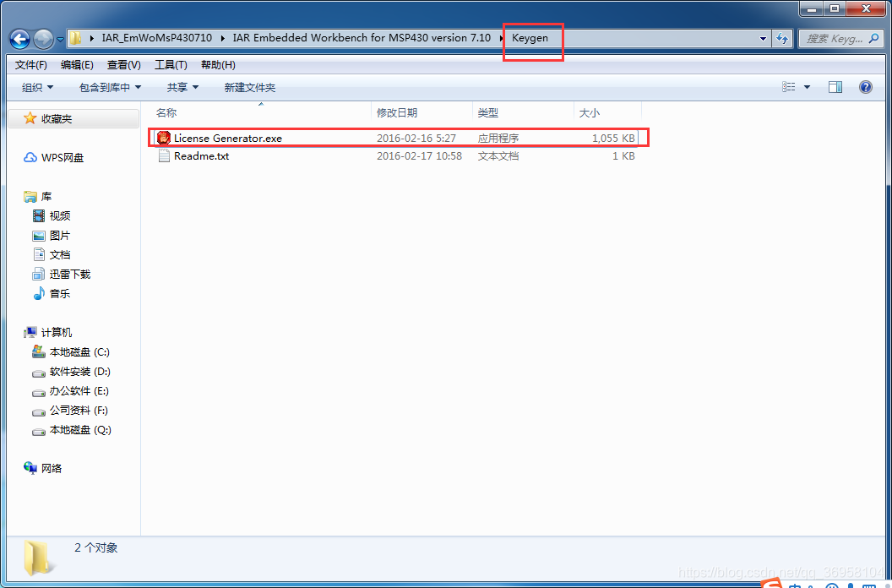This screenshot has height=588, width=892.
Task: Click the 图片 picture icon
Action: 39,236
